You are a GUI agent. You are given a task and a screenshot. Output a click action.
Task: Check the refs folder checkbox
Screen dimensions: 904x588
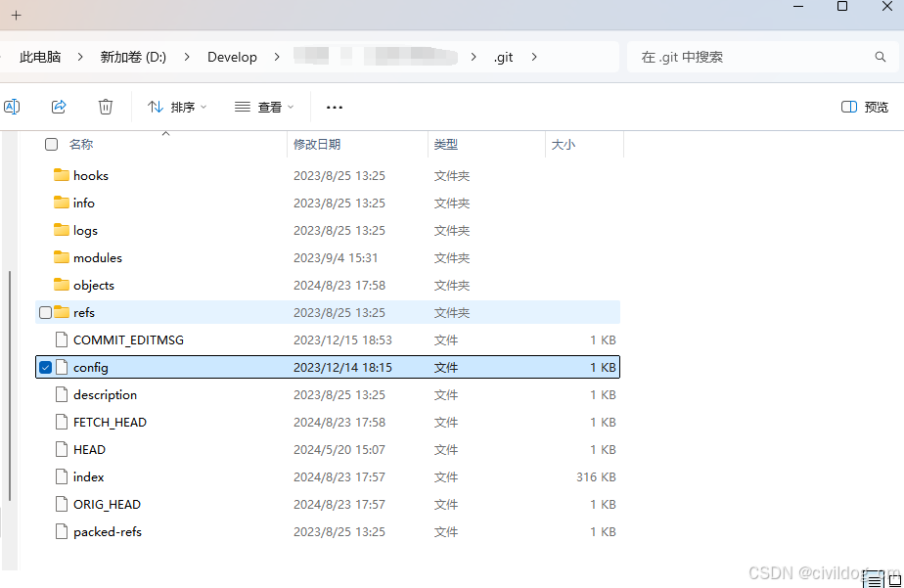(45, 313)
